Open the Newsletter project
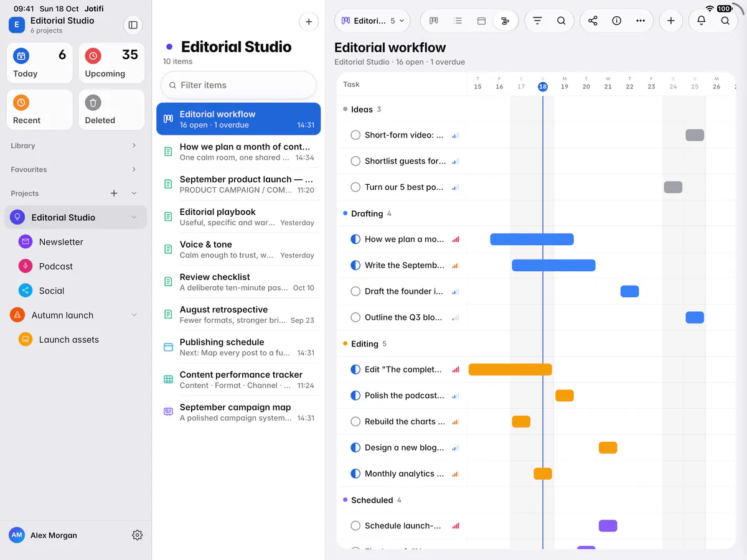Image resolution: width=747 pixels, height=560 pixels. point(76,242)
